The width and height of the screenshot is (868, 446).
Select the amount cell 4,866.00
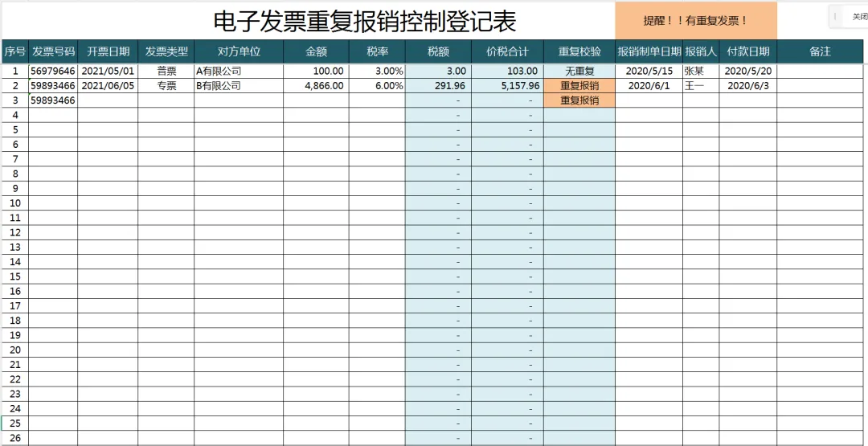(x=316, y=86)
